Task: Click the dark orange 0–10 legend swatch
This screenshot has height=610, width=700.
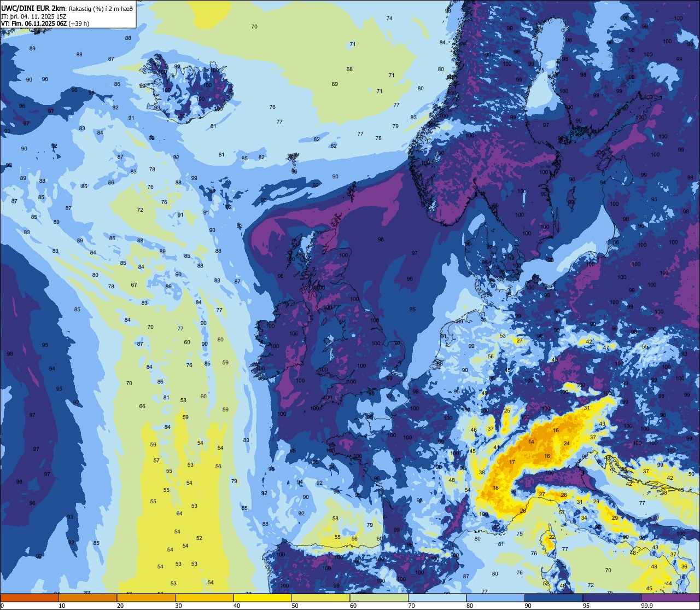Action: point(30,597)
